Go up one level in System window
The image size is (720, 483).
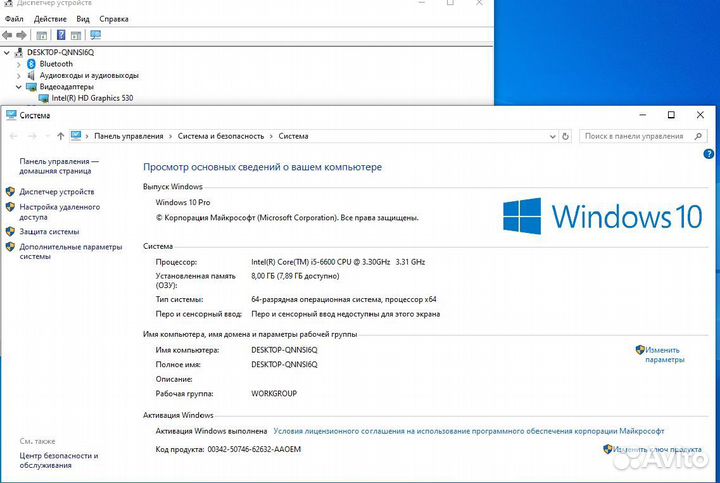click(x=60, y=136)
